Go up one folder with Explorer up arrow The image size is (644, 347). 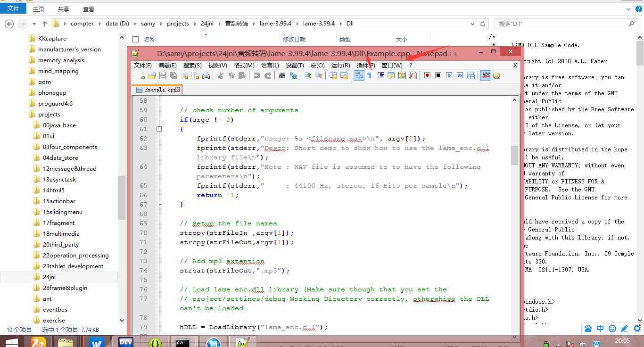click(x=44, y=24)
